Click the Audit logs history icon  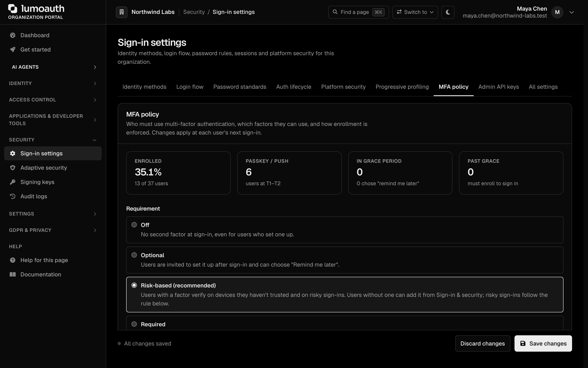(x=13, y=196)
